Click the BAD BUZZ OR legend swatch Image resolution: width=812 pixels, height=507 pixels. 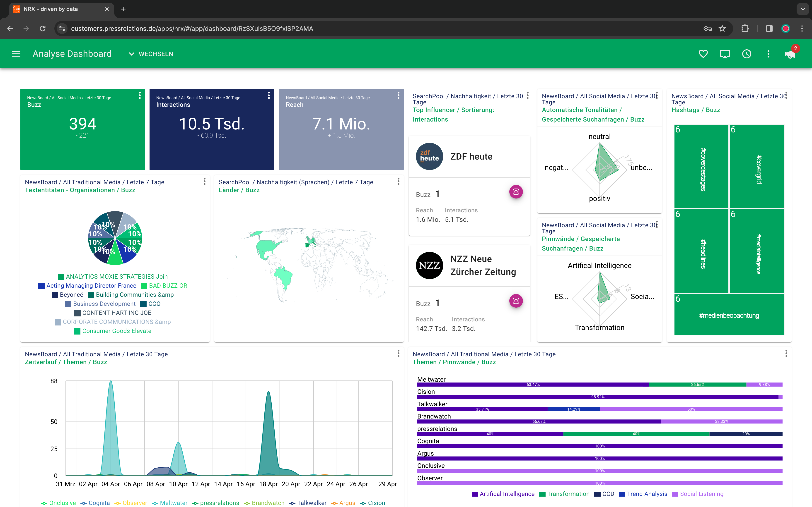pyautogui.click(x=144, y=286)
